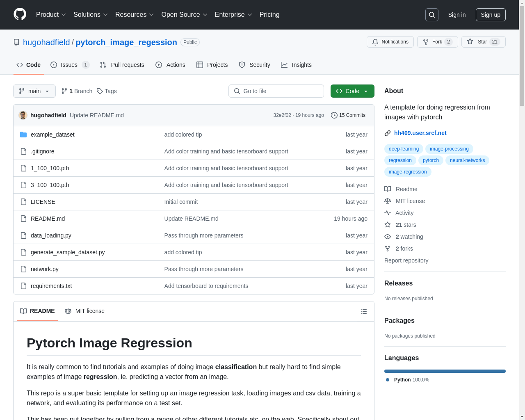The height and width of the screenshot is (420, 525).
Task: Click the file icon beside requirements.txt
Action: pyautogui.click(x=23, y=286)
